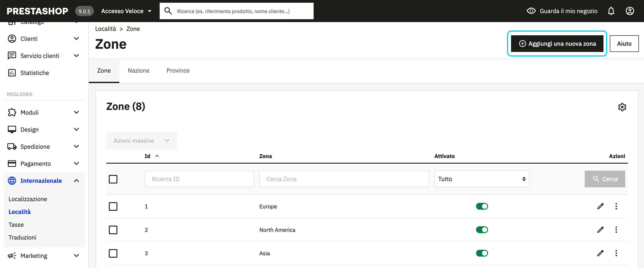The height and width of the screenshot is (268, 644).
Task: Open more actions for Europe row
Action: pos(616,206)
